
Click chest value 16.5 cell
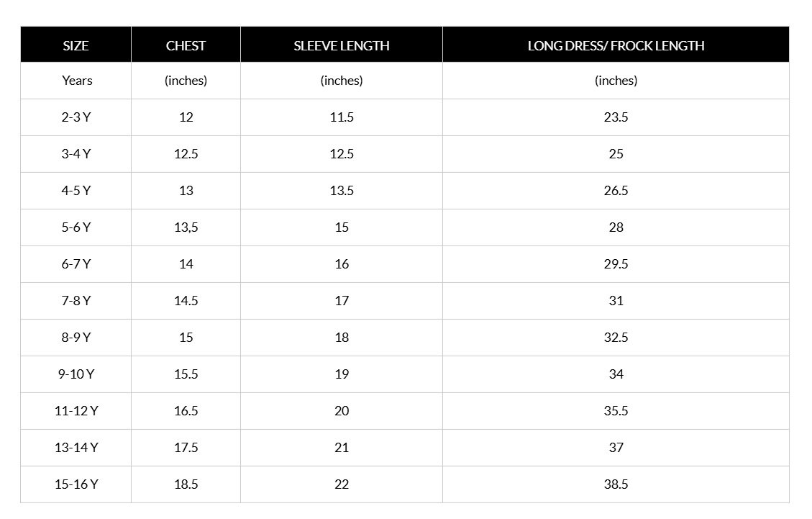tap(186, 410)
